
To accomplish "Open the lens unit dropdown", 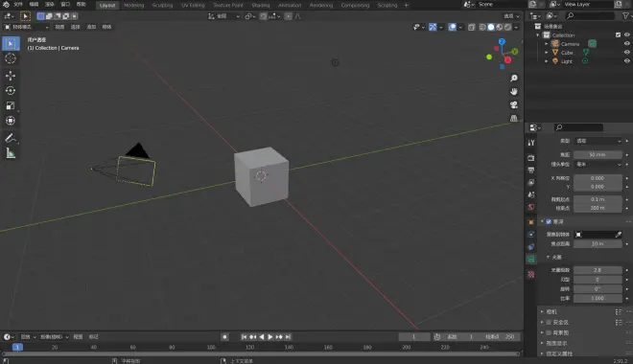I will coord(598,165).
